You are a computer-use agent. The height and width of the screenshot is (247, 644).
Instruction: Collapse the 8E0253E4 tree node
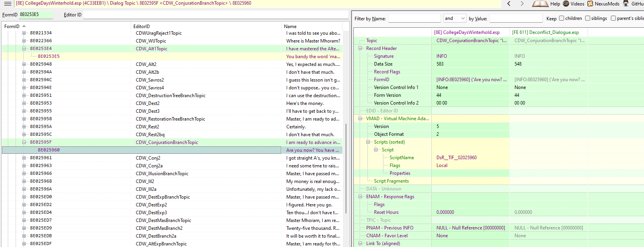pos(24,48)
